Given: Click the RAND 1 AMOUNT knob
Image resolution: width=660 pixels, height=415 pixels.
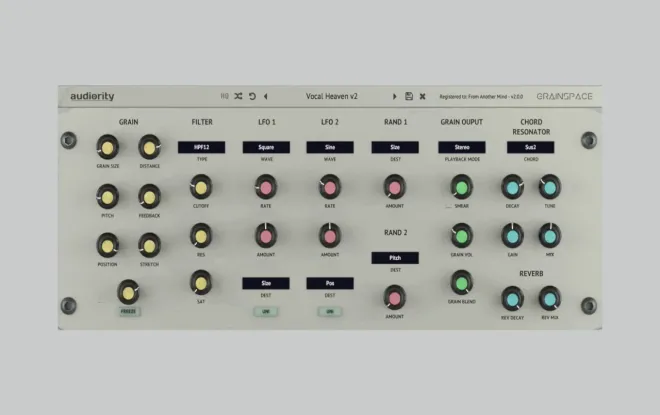Looking at the screenshot, I should coord(395,187).
